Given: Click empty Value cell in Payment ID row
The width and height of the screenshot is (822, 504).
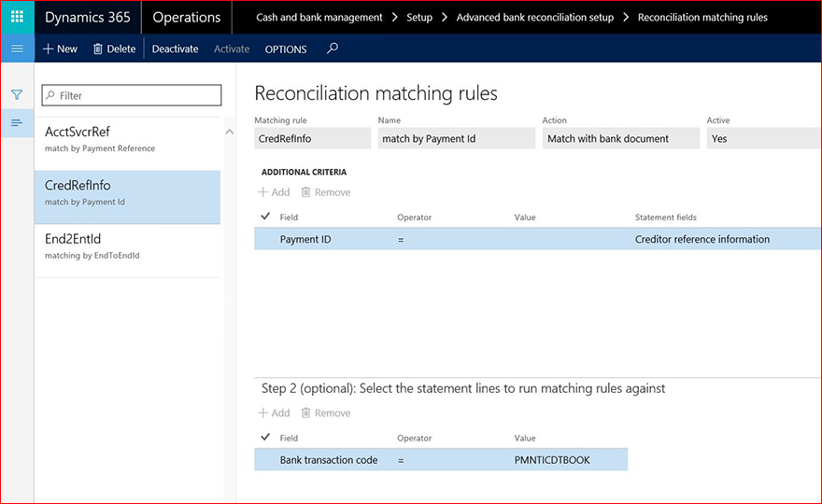Looking at the screenshot, I should pos(571,239).
